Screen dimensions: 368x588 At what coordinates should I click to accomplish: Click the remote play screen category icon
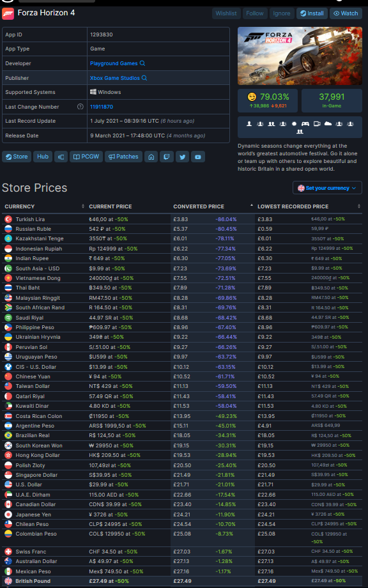(317, 123)
